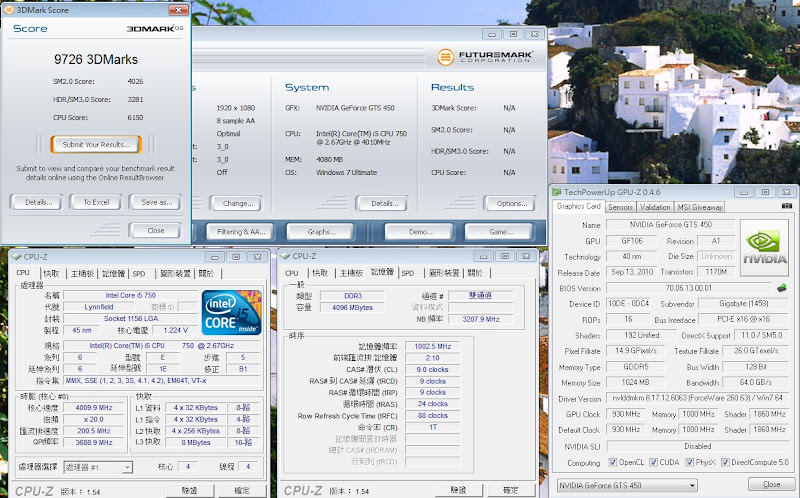
Task: Click the '4096 MBytes' memory size value
Action: (352, 308)
